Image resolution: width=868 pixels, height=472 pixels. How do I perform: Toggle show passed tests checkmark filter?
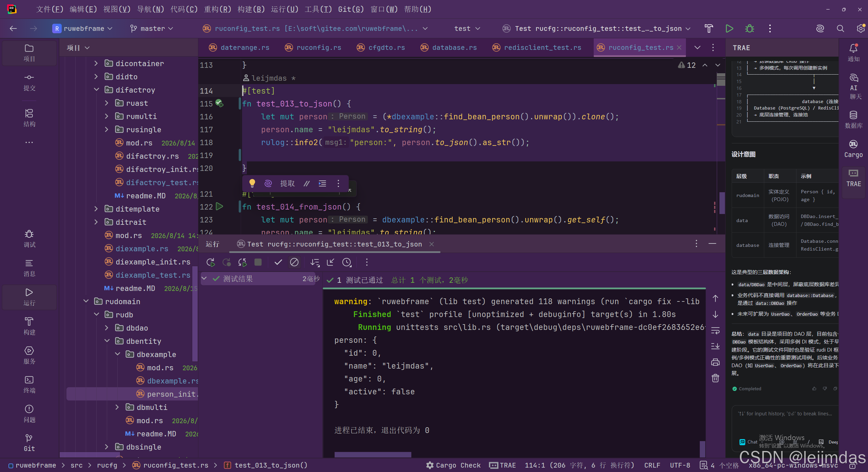click(278, 262)
